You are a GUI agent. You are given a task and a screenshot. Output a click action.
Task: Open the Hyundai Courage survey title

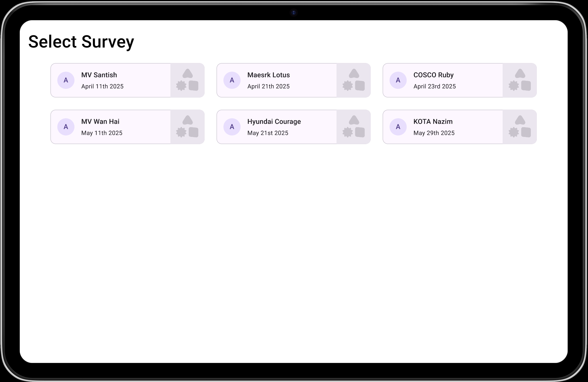274,122
